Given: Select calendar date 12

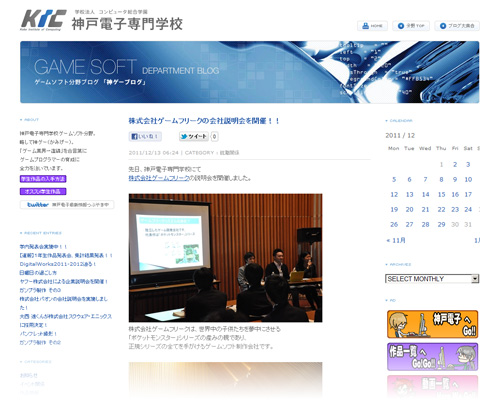Looking at the screenshot, I should click(394, 194).
